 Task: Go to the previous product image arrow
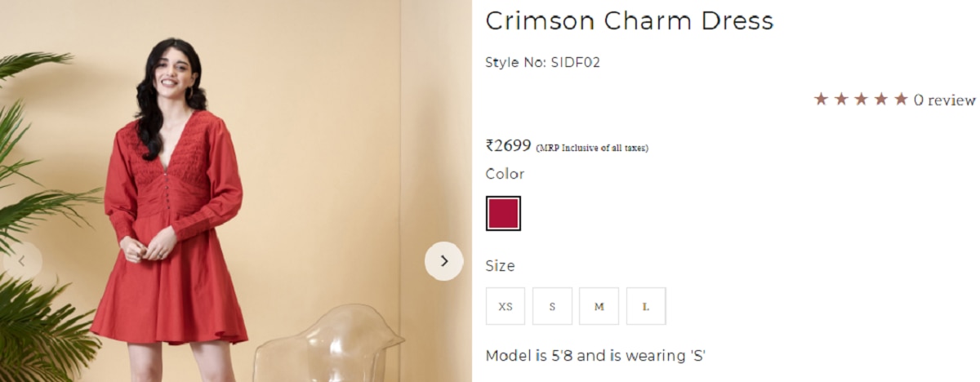click(x=22, y=261)
